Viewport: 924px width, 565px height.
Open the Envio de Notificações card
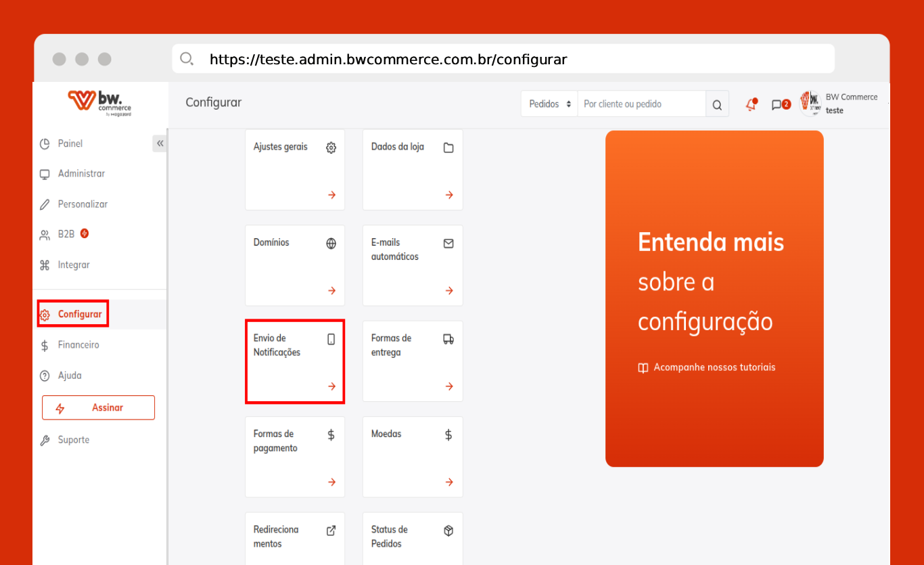(x=295, y=361)
